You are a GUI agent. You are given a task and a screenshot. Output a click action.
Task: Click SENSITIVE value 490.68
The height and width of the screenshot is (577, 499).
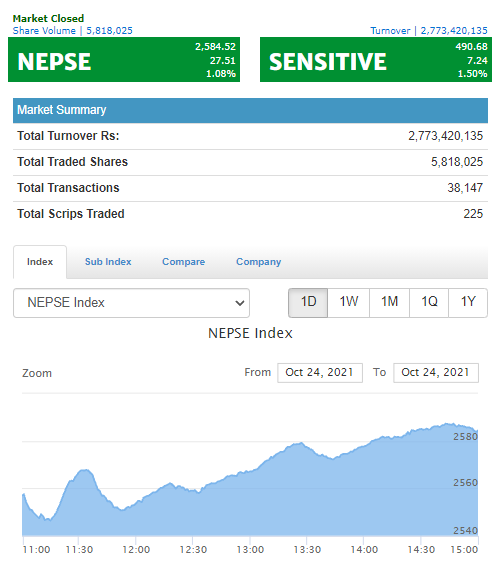click(471, 47)
